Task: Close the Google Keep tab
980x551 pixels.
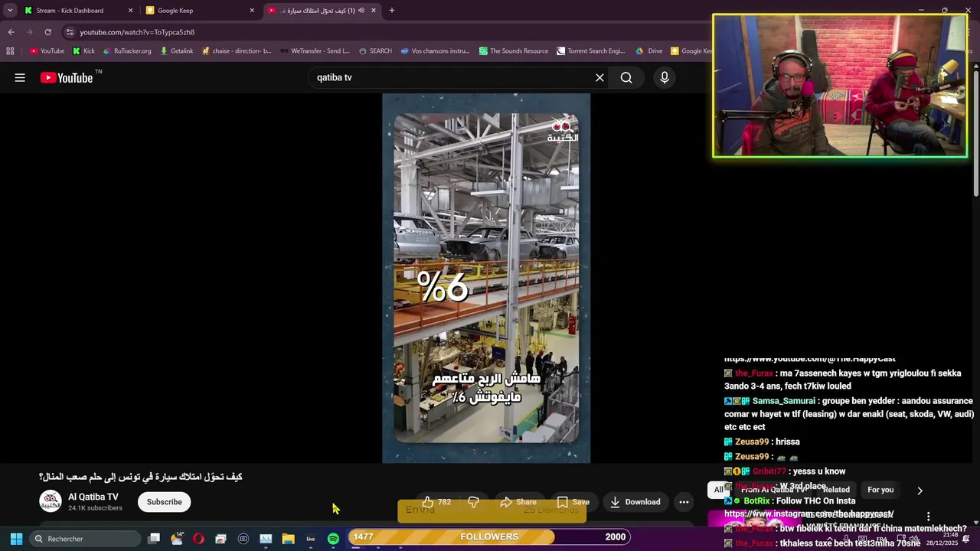Action: [252, 11]
